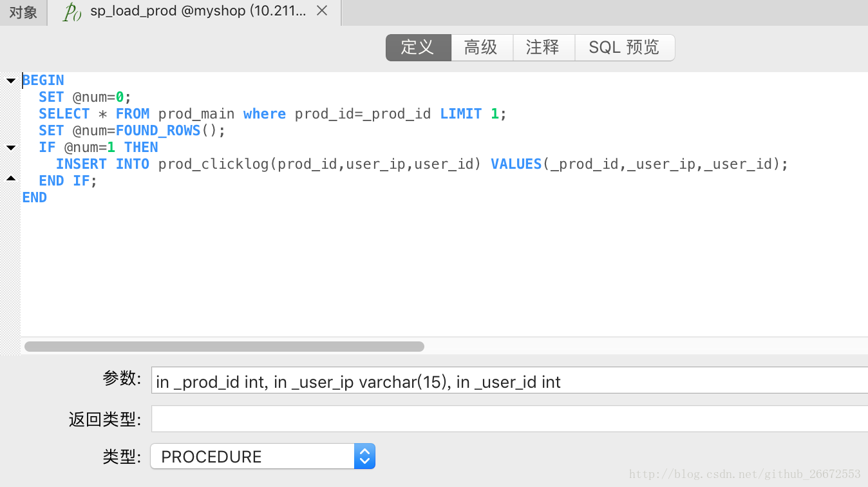Open the SQL 预览 tab
The image size is (868, 487).
pos(624,48)
